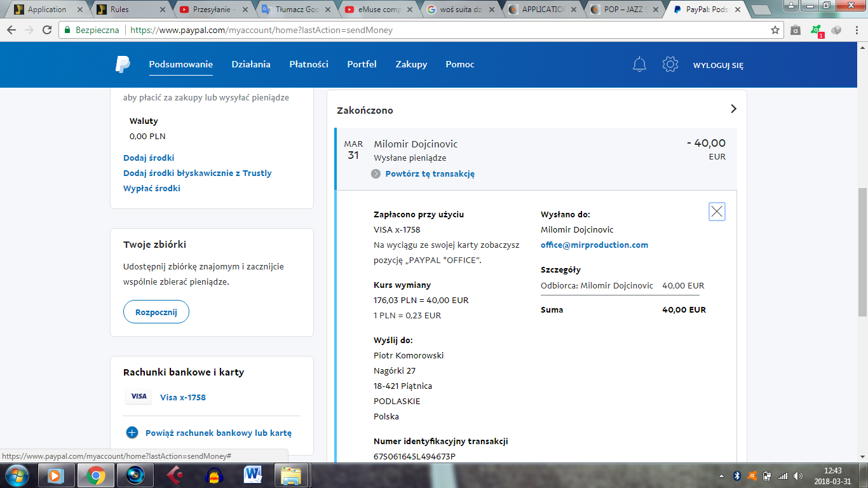
Task: Open the Pomoc menu item
Action: pos(459,64)
